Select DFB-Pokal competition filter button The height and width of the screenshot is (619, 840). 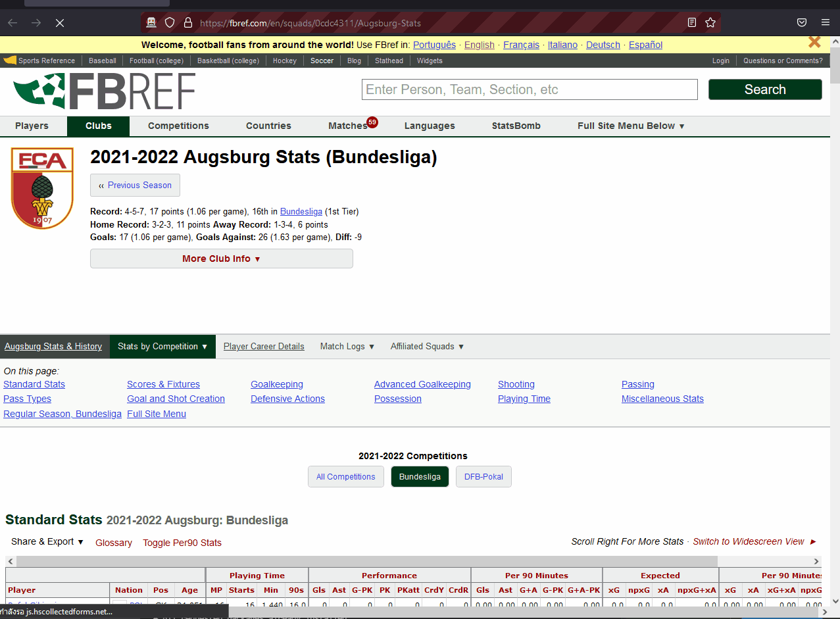coord(483,477)
